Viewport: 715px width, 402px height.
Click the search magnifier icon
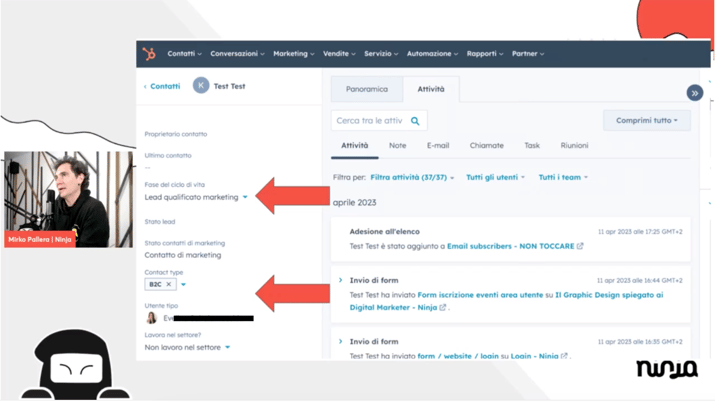[x=415, y=121]
